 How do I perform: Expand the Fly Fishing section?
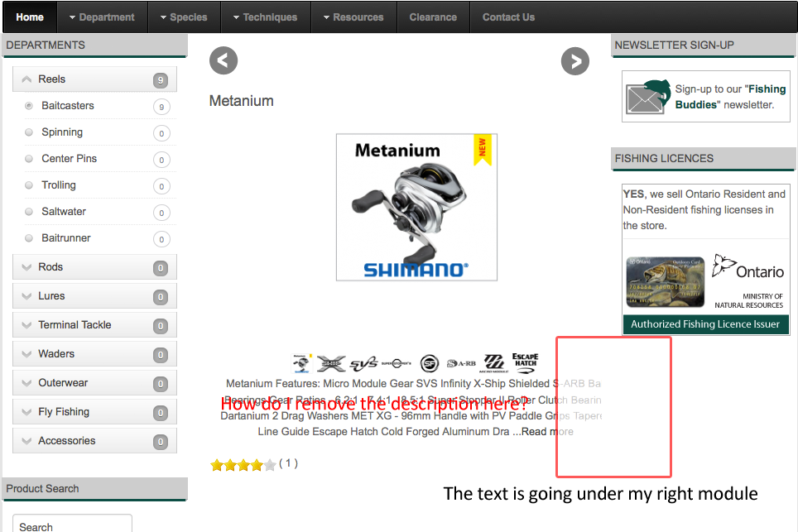[94, 412]
